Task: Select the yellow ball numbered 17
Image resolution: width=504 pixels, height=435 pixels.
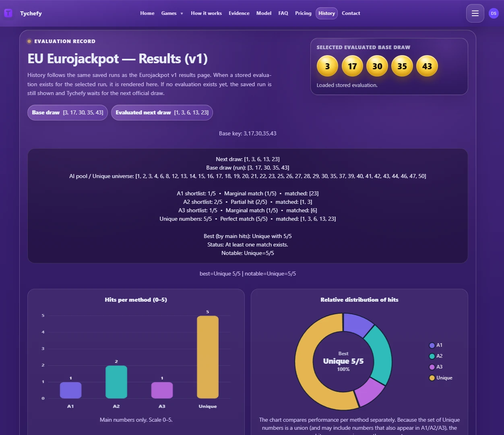Action: (352, 66)
